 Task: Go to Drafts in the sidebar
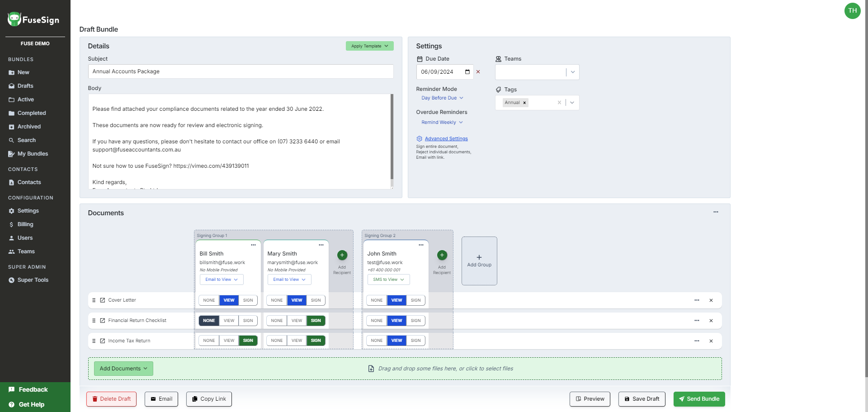click(x=25, y=86)
